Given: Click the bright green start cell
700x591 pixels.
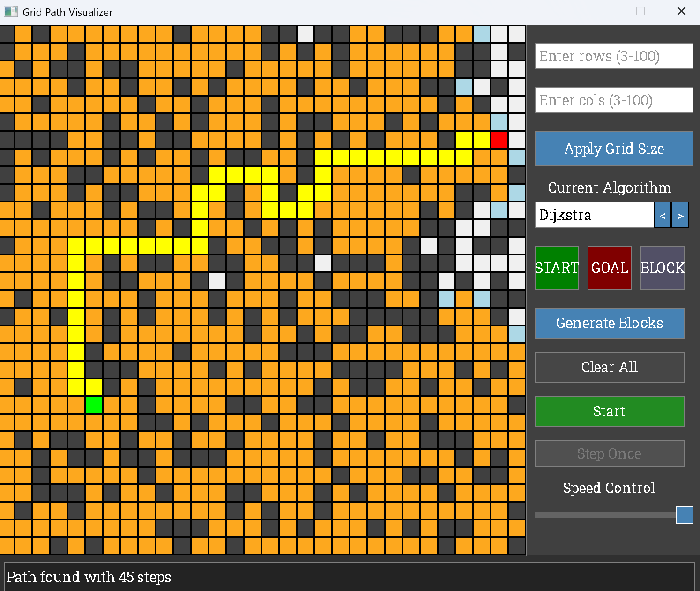Looking at the screenshot, I should [x=94, y=404].
